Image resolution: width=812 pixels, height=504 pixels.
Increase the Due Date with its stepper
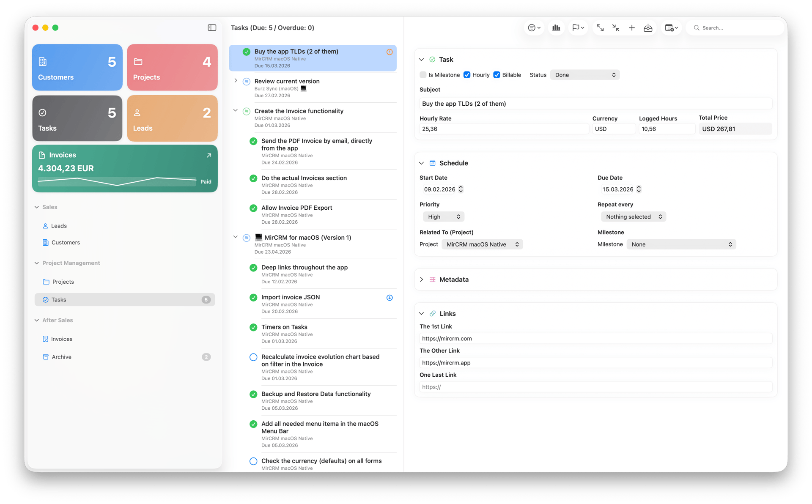(639, 187)
